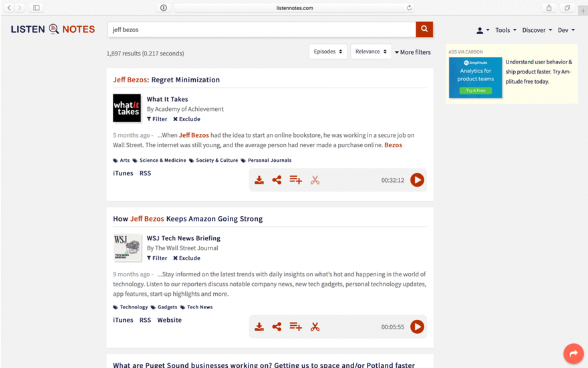Image resolution: width=588 pixels, height=368 pixels.
Task: Download the Regret Minimization episode
Action: coord(259,180)
